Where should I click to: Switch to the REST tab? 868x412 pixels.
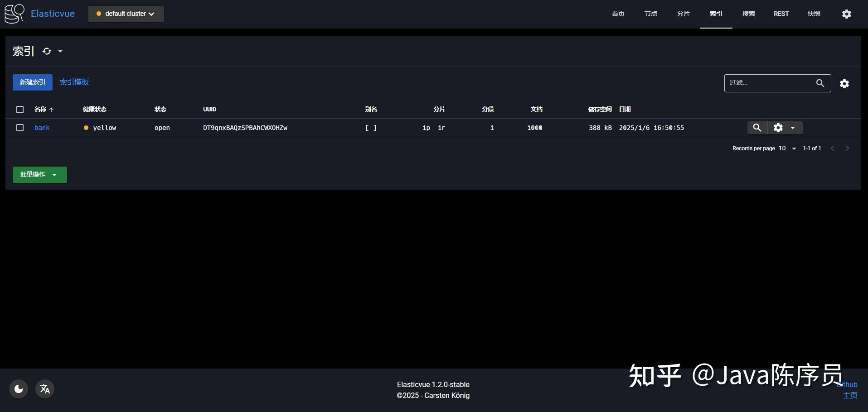pyautogui.click(x=781, y=14)
